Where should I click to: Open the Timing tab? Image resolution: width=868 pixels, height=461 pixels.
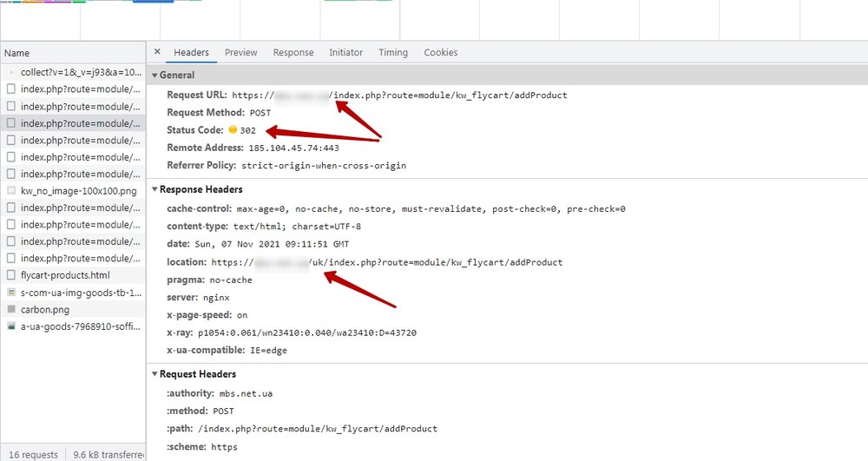(393, 53)
